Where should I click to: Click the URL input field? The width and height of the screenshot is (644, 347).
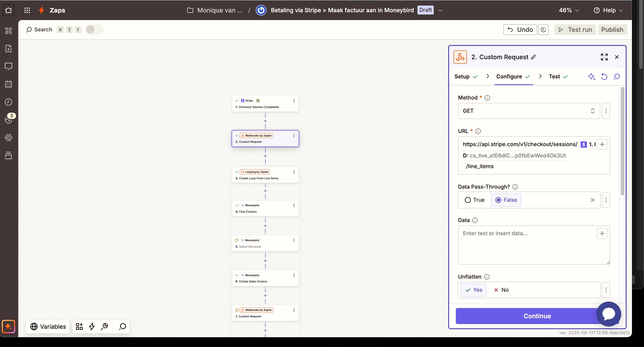534,155
